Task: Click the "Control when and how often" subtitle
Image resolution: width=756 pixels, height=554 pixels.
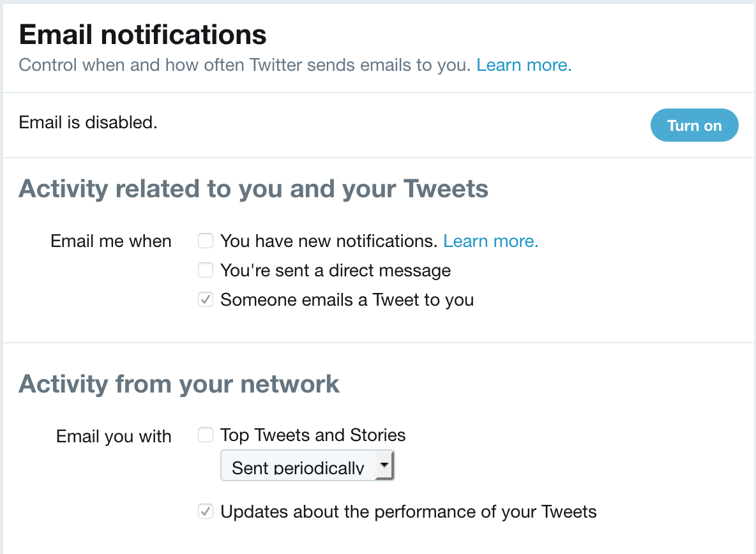Action: [243, 64]
